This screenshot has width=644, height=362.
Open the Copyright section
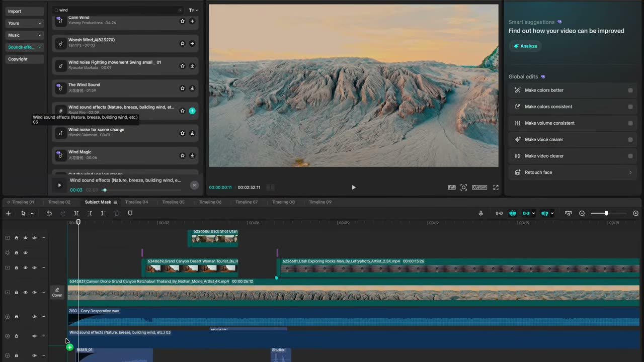25,59
